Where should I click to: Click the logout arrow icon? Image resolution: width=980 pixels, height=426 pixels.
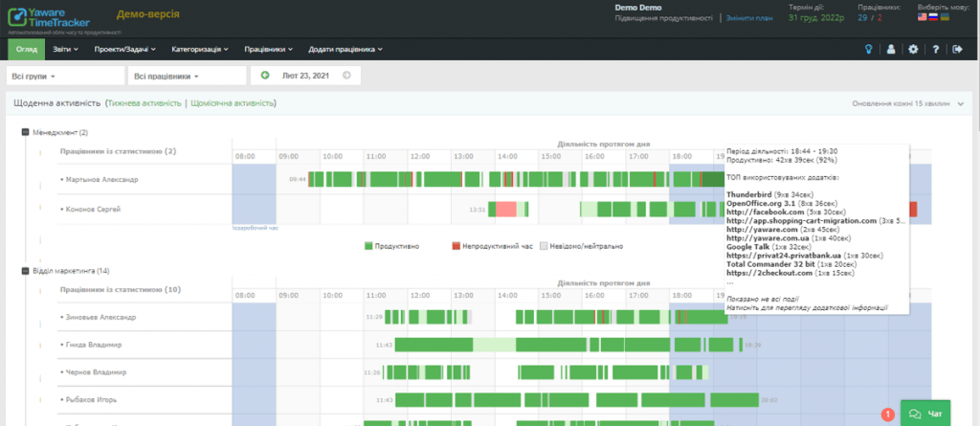957,49
